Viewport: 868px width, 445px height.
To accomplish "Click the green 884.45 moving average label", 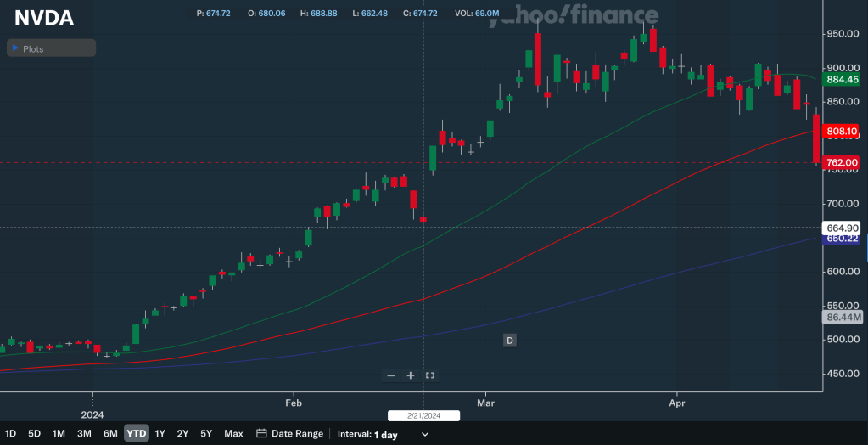I will click(843, 80).
